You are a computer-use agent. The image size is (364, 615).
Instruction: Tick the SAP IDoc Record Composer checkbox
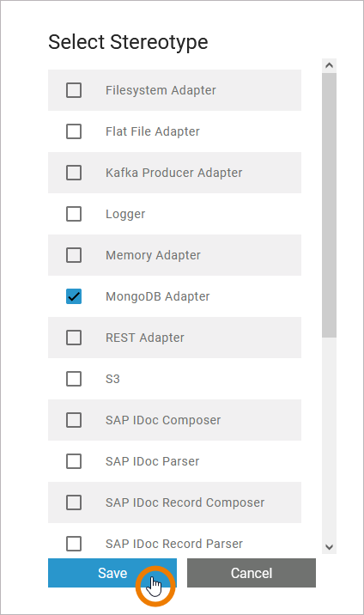[x=74, y=502]
